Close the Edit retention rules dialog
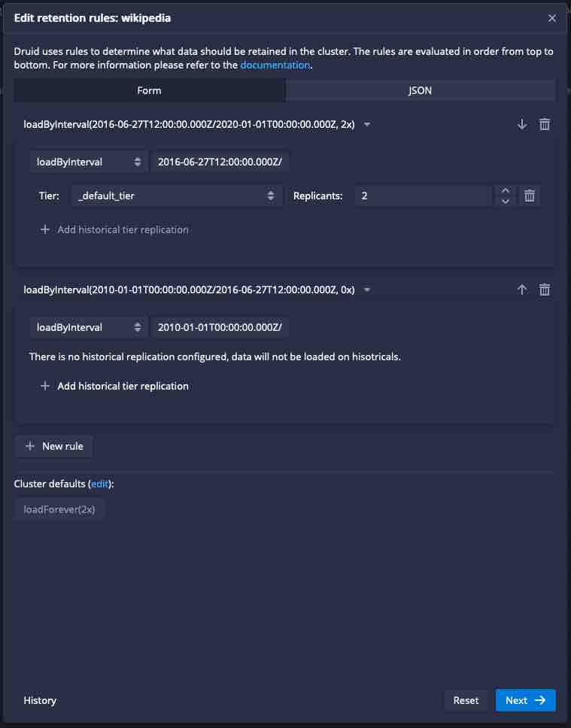Viewport: 571px width, 728px height. point(552,18)
